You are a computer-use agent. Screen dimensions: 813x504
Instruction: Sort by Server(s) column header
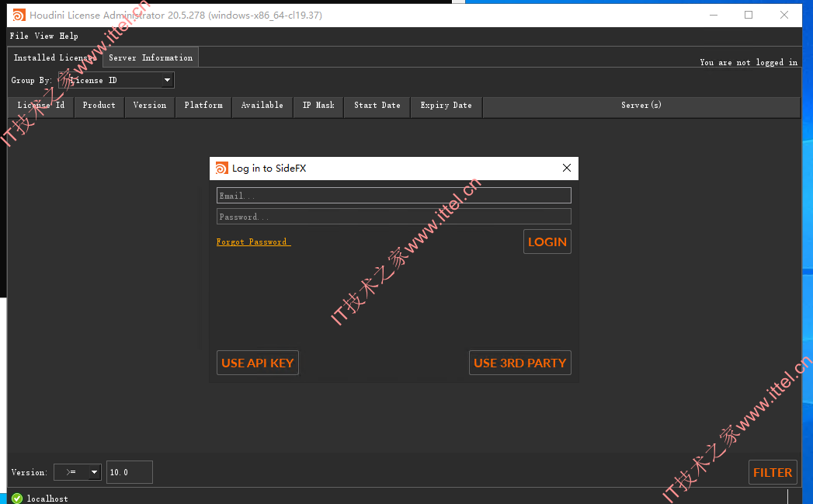(641, 106)
